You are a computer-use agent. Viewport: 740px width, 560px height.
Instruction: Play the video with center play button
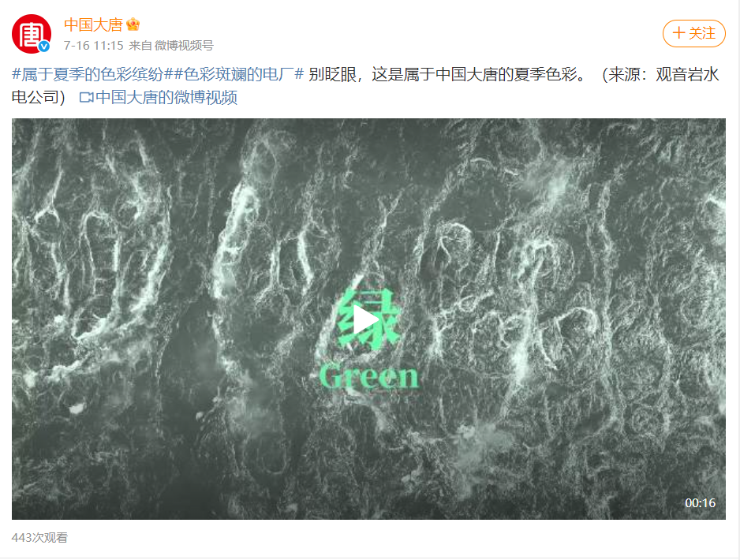tap(367, 320)
